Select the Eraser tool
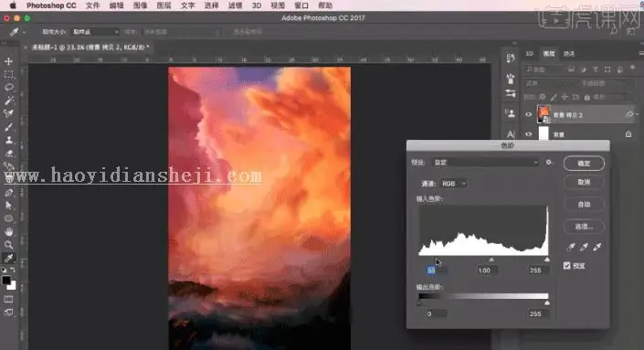This screenshot has width=644, height=350. (x=8, y=154)
